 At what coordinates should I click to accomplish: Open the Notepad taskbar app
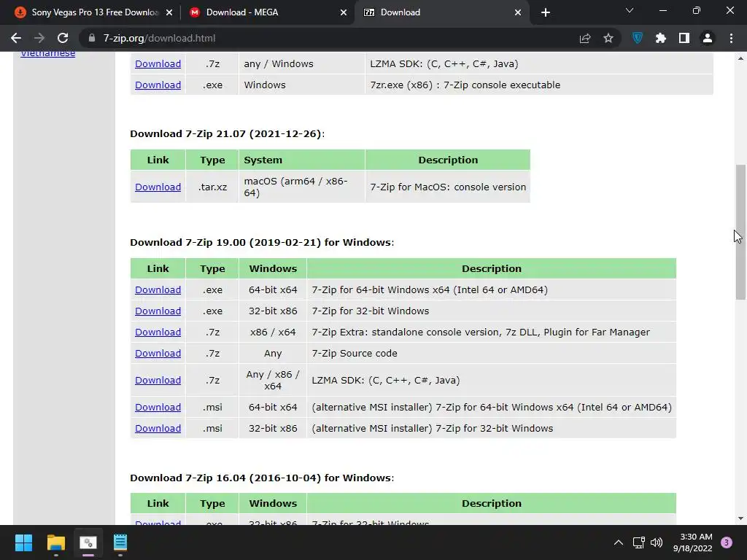point(120,542)
